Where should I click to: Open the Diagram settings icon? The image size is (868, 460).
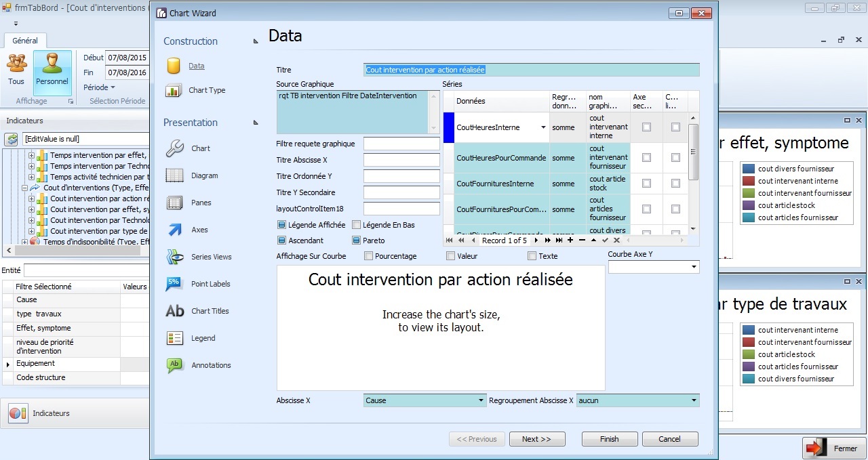coord(174,175)
